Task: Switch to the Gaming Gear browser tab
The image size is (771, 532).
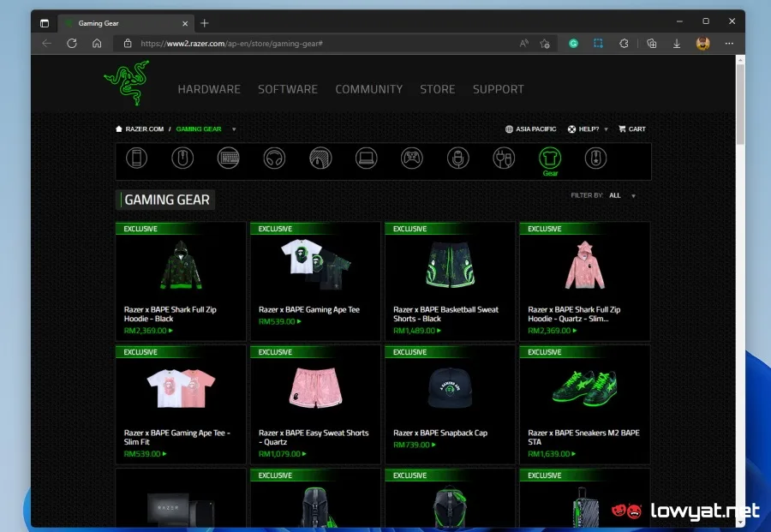Action: point(124,23)
